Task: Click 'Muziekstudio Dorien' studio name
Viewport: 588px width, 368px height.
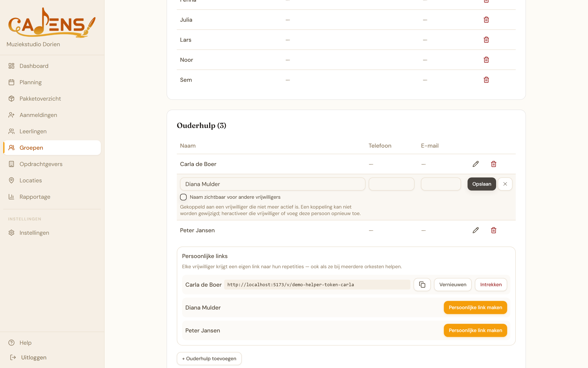Action: pos(33,44)
